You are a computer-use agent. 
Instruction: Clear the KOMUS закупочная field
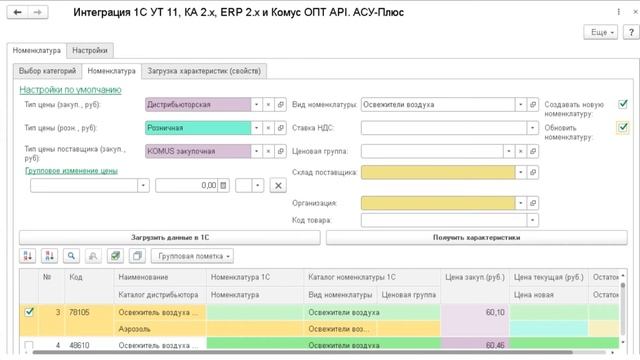[x=268, y=151]
